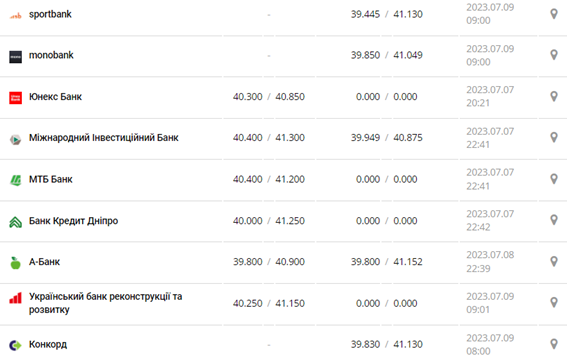Open Український банк реконструкції та розвитку link
Viewport: 567px width, 360px height.
click(105, 303)
